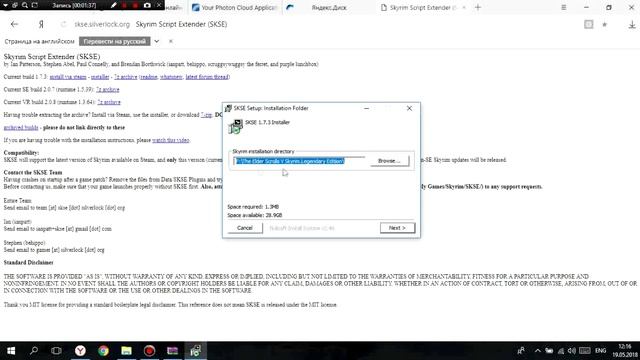Click SKSE installer taskbar icon
The height and width of the screenshot is (360, 640).
[196, 351]
